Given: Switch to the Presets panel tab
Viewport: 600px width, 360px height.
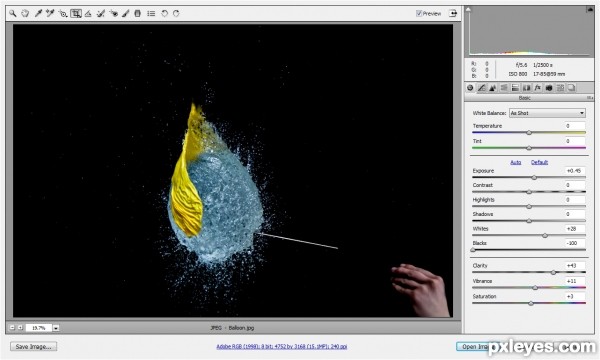Looking at the screenshot, I should coord(560,88).
